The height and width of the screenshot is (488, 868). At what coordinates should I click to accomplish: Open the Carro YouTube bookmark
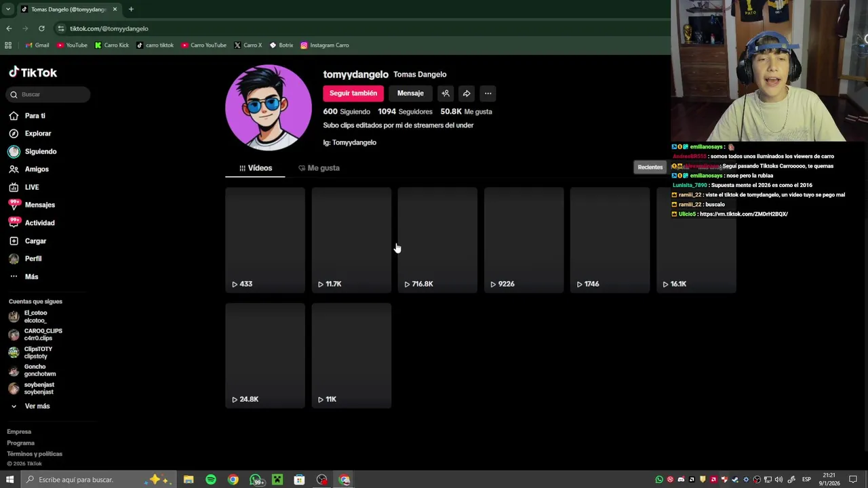click(x=203, y=45)
